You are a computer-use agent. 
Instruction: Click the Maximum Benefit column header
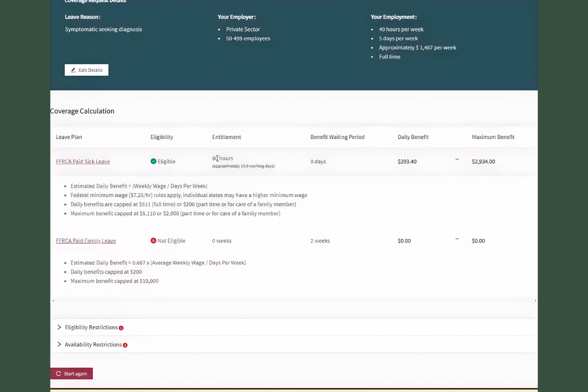coord(493,137)
